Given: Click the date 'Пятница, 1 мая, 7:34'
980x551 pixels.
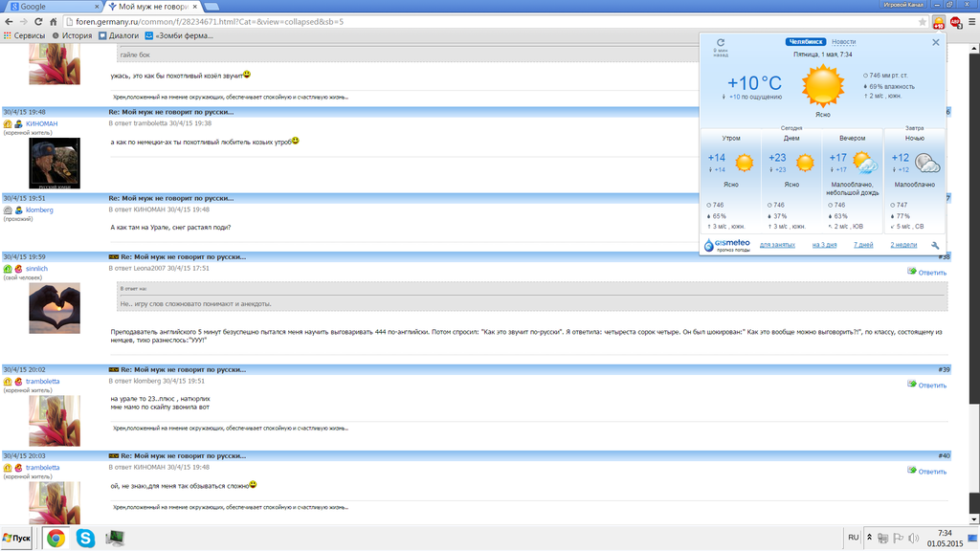Looking at the screenshot, I should [x=822, y=55].
